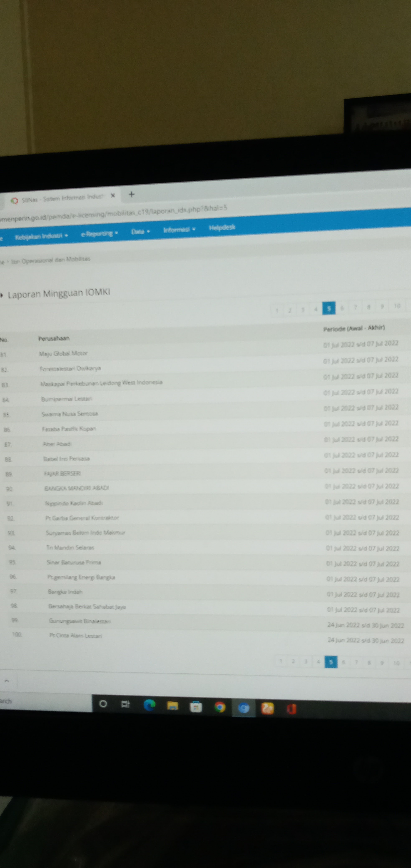This screenshot has width=411, height=868.
Task: Open a new browser tab with plus button
Action: click(x=132, y=194)
